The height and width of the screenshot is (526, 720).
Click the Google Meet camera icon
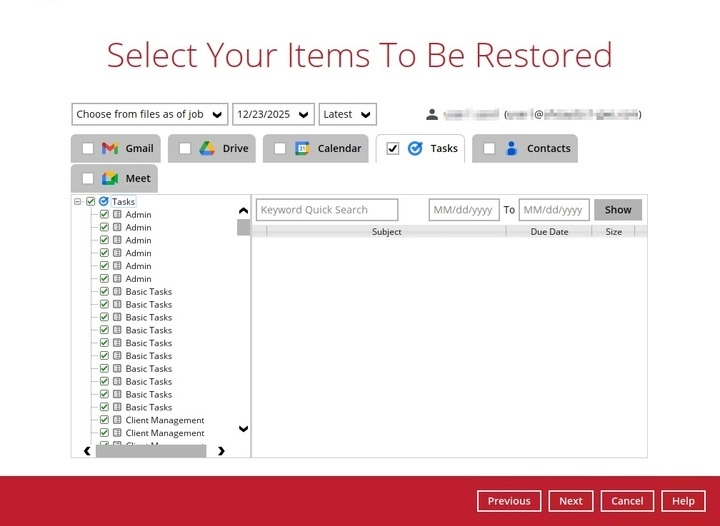point(110,179)
